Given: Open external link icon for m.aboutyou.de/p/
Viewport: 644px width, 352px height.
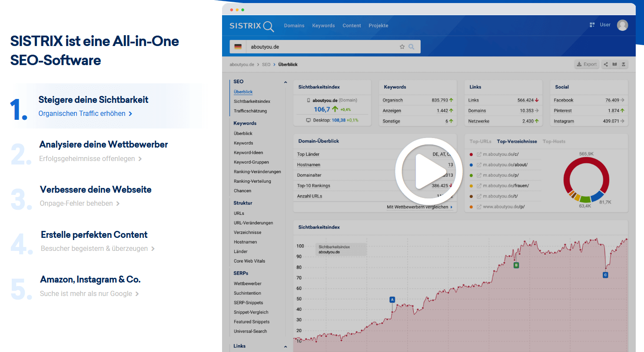Looking at the screenshot, I should [x=479, y=175].
